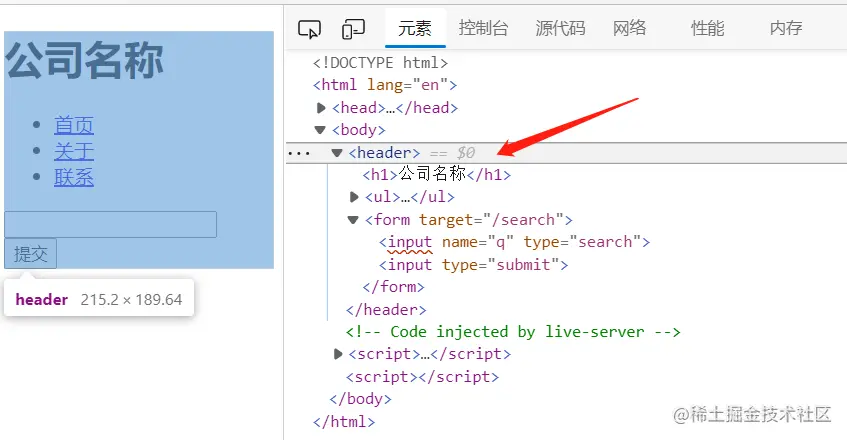Click the header size tooltip
Screen dimensions: 847x440
(x=99, y=298)
